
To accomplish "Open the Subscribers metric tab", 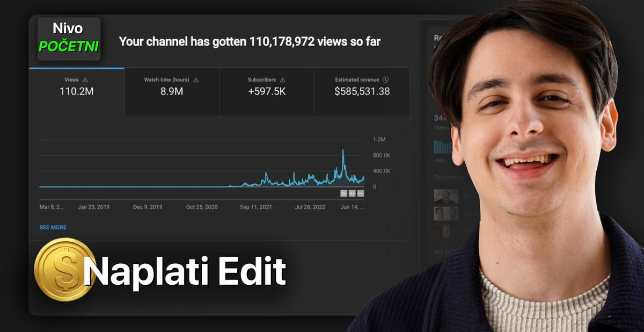I will point(267,91).
